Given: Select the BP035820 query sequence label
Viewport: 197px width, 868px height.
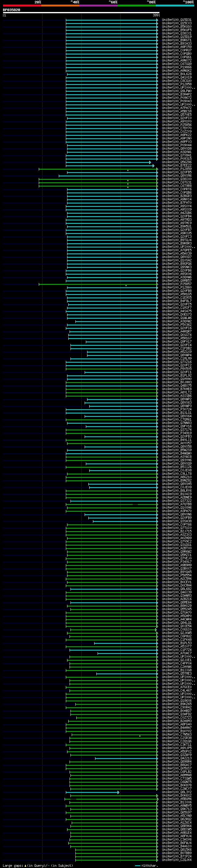Looking at the screenshot, I should (x=11, y=10).
